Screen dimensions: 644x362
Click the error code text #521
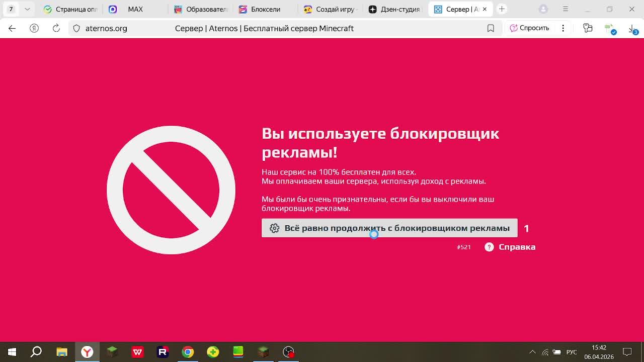(464, 247)
